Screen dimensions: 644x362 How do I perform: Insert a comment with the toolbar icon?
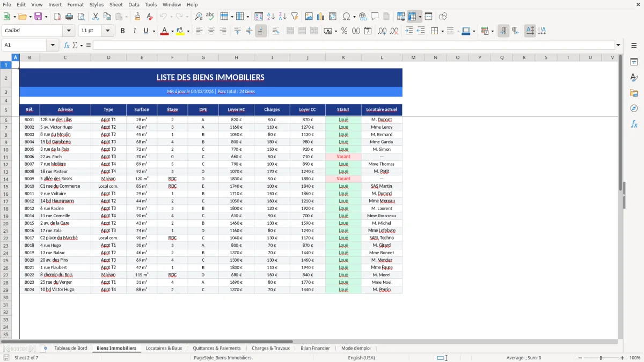[x=375, y=16]
